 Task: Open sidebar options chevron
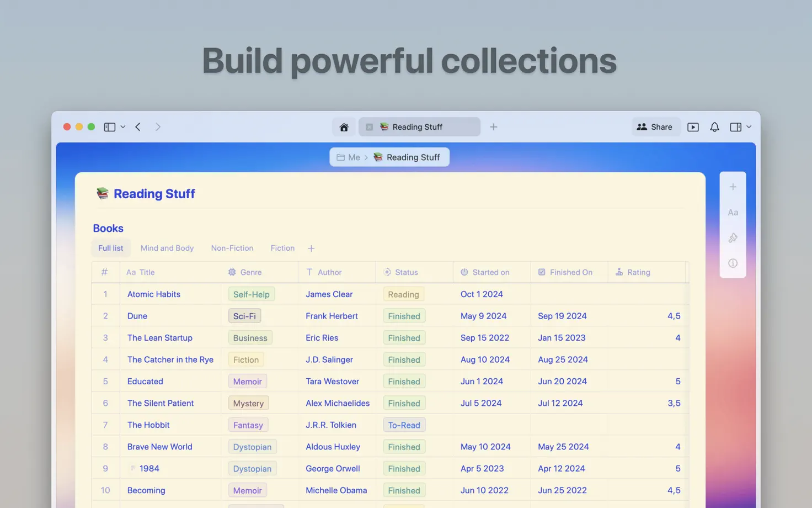coord(123,127)
